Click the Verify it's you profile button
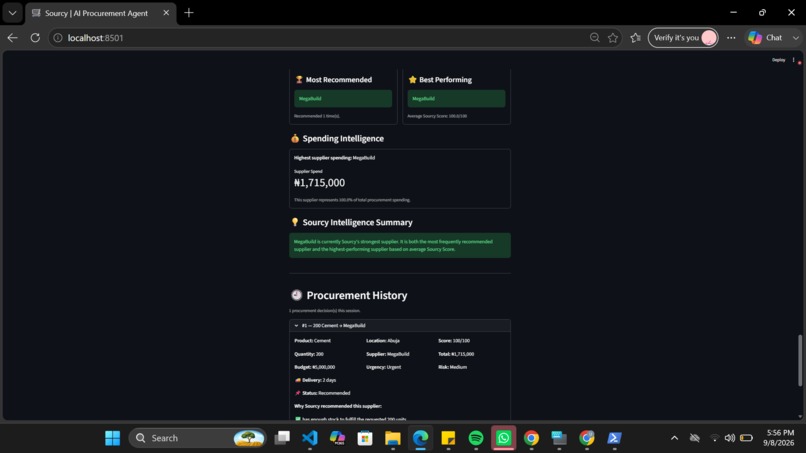Screen dimensions: 806x453 click(683, 38)
